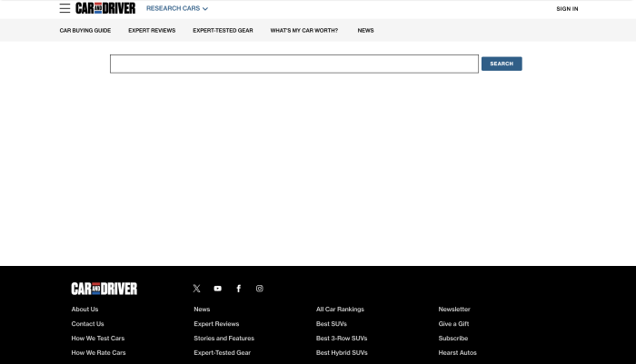The image size is (636, 364).
Task: Open Stories and Features link
Action: click(x=224, y=338)
